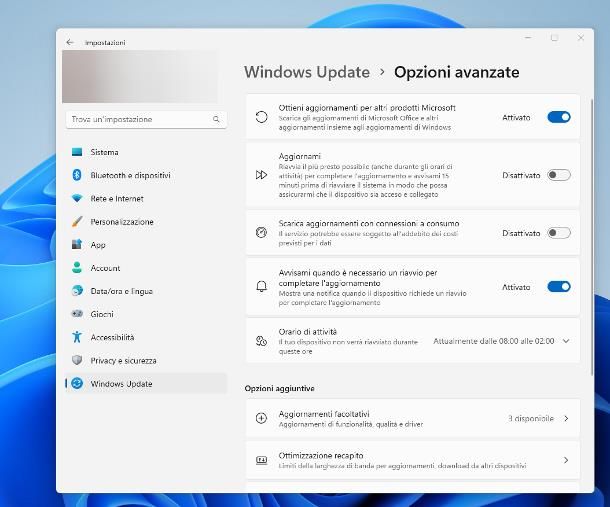The image size is (610, 507).
Task: Click the Orario di attività clock icon
Action: pos(261,341)
